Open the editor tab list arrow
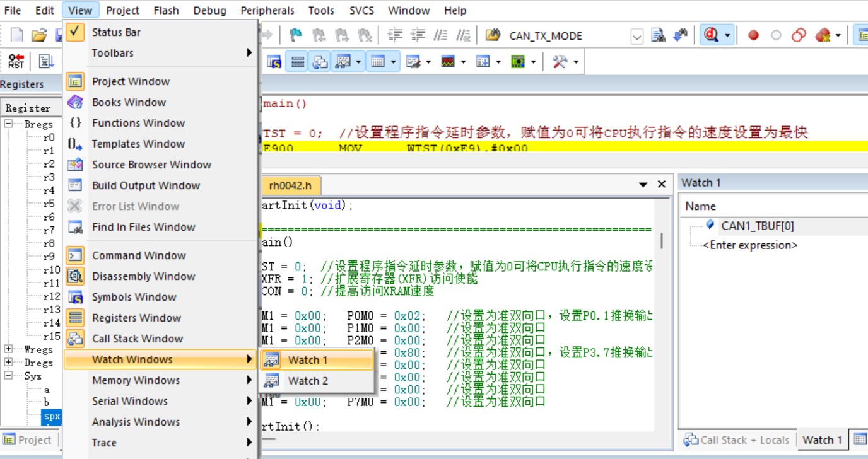Viewport: 868px width, 459px height. (x=643, y=185)
